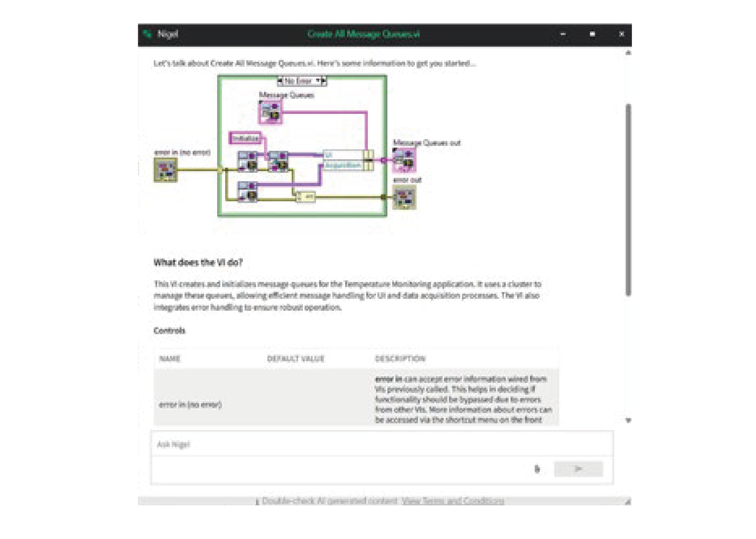Viewport: 756px width, 539px height.
Task: Click the case structure next-case right arrow
Action: pos(323,81)
